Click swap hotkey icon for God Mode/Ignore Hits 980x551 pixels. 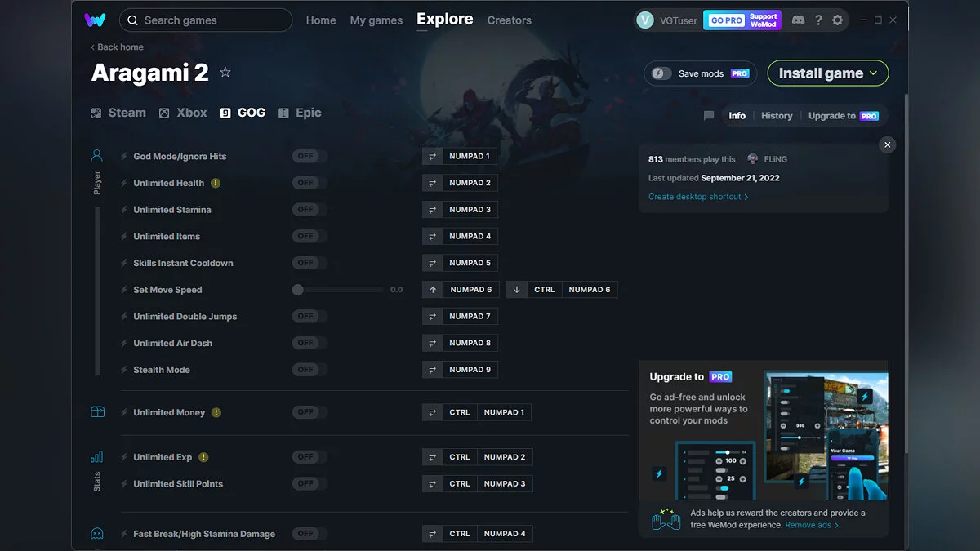coord(432,156)
